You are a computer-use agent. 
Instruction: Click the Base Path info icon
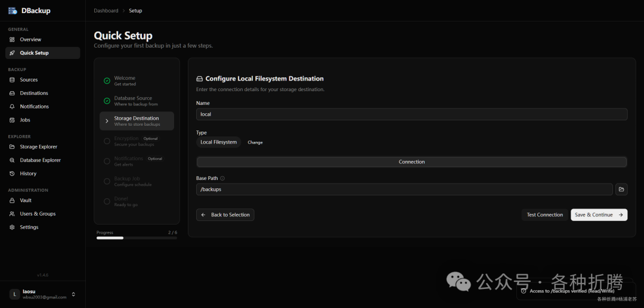[x=222, y=178]
